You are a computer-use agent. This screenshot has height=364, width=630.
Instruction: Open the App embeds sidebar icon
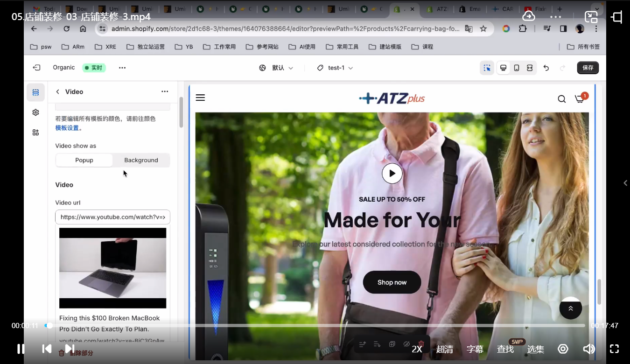[35, 133]
